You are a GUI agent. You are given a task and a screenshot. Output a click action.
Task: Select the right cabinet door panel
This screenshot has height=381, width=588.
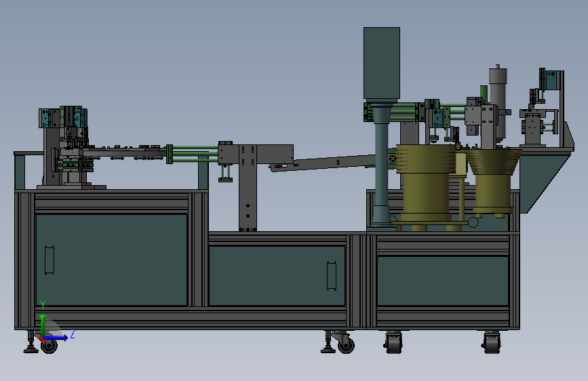tap(442, 281)
